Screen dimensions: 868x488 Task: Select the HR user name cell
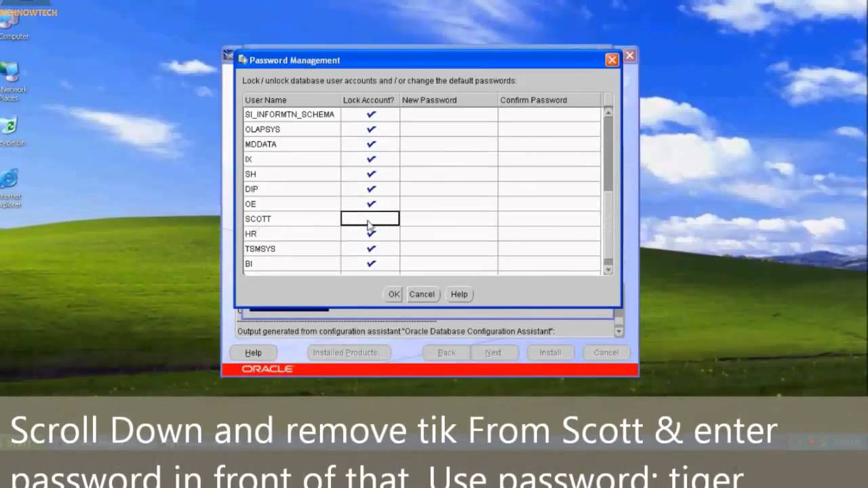[292, 234]
